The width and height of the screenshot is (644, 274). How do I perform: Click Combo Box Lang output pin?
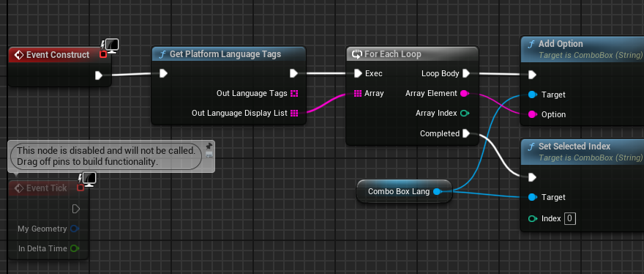pos(438,191)
